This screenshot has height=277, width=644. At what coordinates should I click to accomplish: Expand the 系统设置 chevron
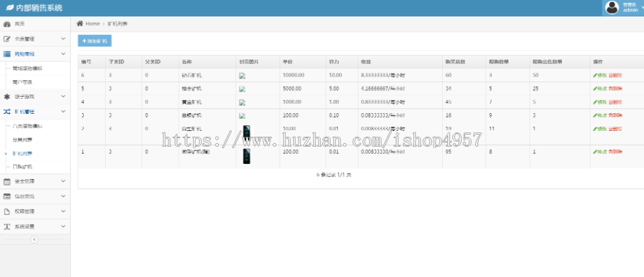click(x=63, y=226)
